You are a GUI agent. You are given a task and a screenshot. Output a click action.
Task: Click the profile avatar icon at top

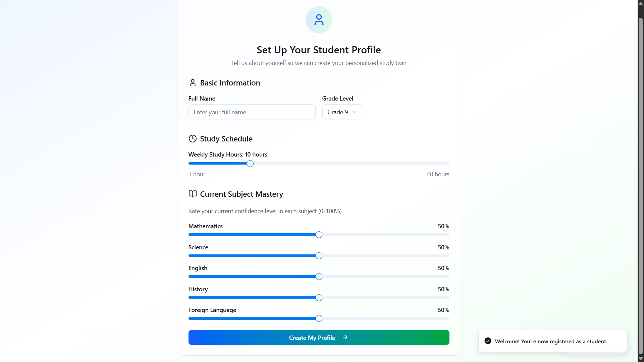click(319, 20)
